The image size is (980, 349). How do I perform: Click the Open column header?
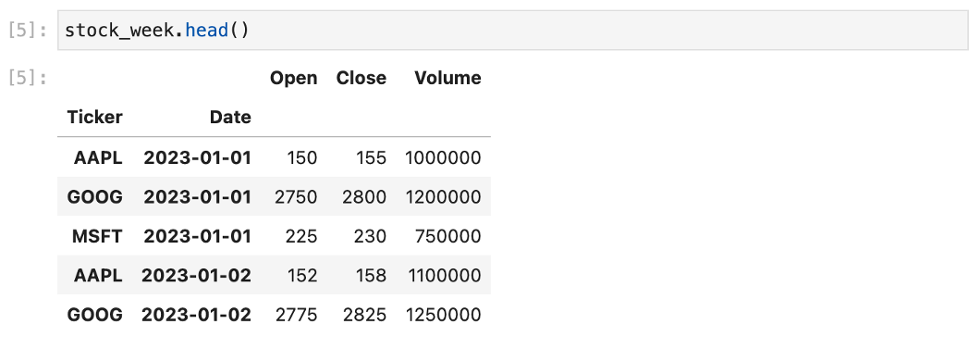pos(293,78)
